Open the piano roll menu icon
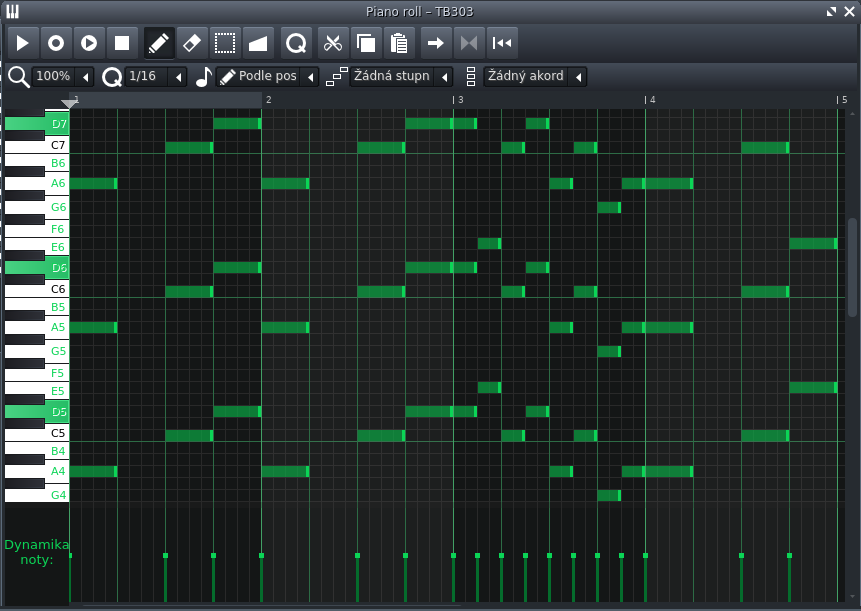Viewport: 861px width, 611px height. 13,12
